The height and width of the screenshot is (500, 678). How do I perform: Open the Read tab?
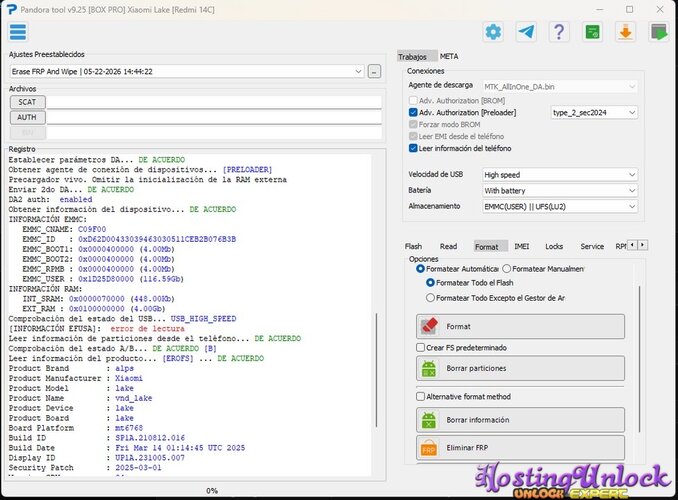(448, 247)
